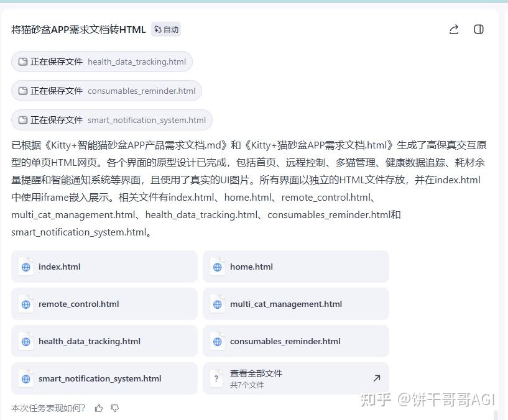Click the arrow icon on 查看全部文件 card
508x420 pixels.
pos(376,378)
